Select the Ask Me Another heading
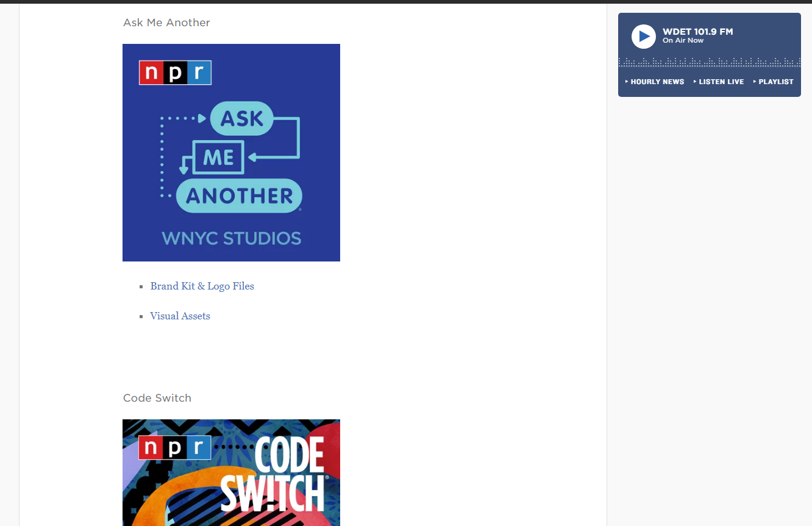The image size is (812, 526). 166,23
